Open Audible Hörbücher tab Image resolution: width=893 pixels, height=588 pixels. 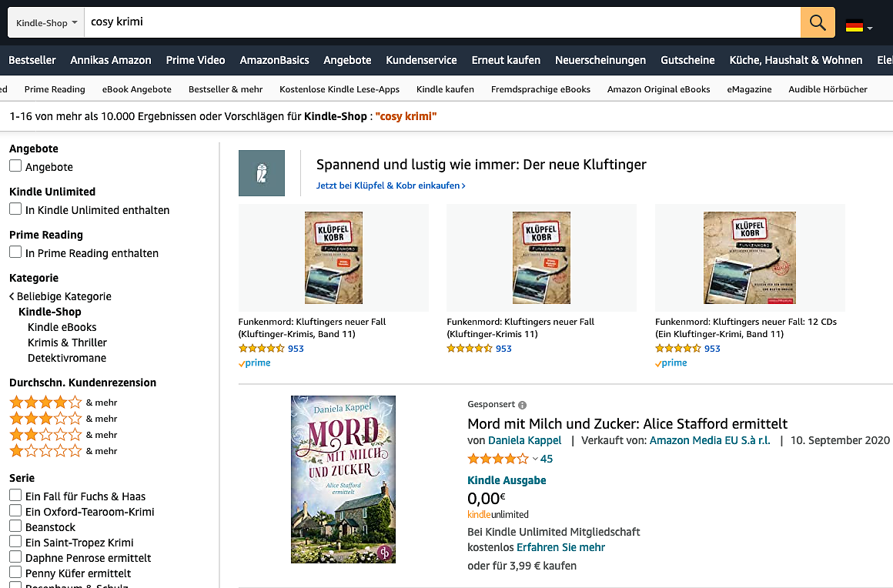(x=828, y=89)
